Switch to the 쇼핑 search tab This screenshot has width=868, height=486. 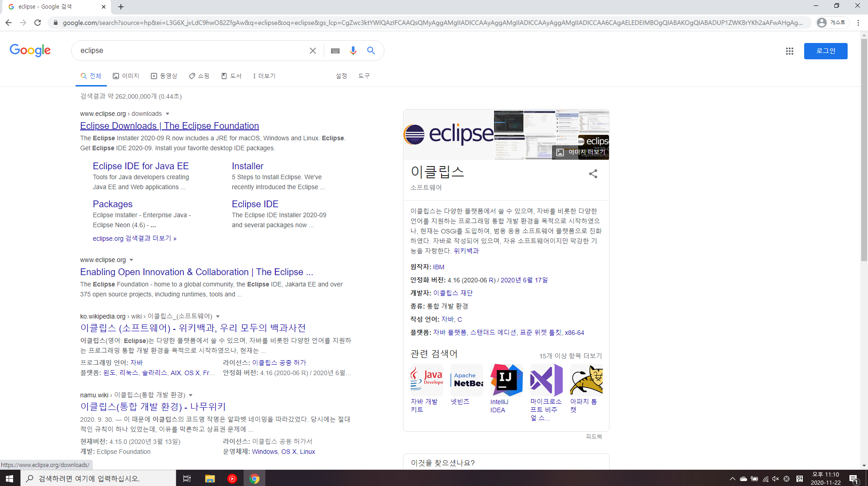click(199, 76)
